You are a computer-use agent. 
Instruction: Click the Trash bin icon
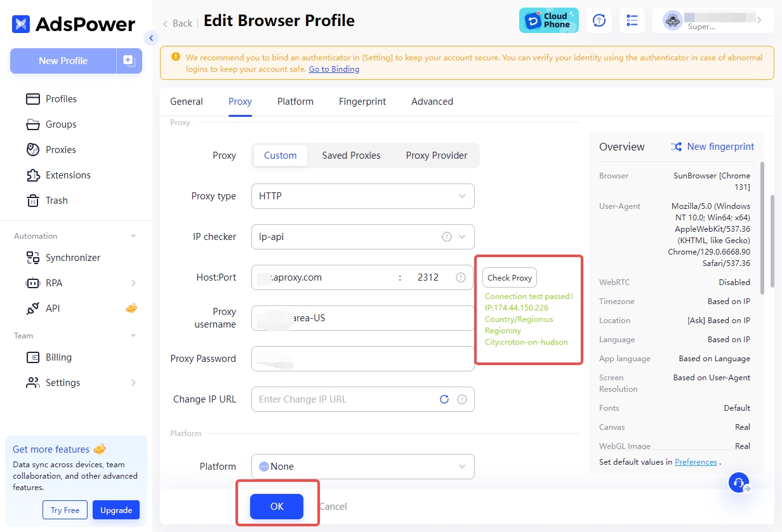click(33, 201)
